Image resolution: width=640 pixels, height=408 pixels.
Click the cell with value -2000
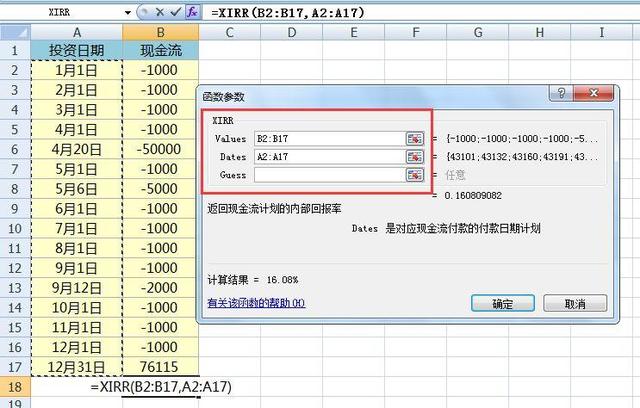coord(160,288)
